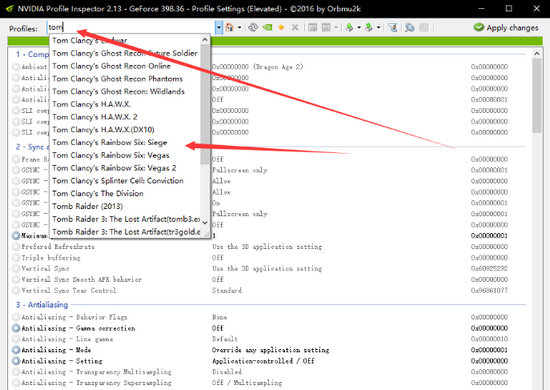This screenshot has width=550, height=390.
Task: Click the profile list scroll-up arrow
Action: [x=205, y=40]
